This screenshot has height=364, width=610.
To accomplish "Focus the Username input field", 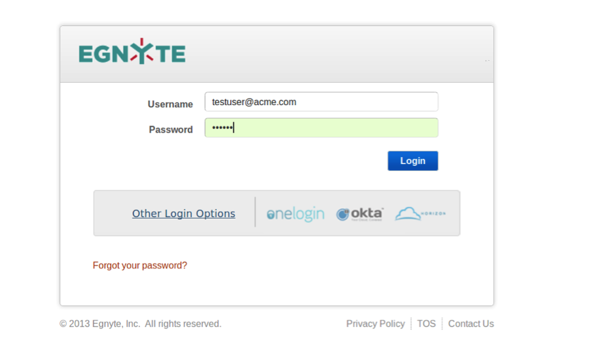I will pyautogui.click(x=321, y=102).
